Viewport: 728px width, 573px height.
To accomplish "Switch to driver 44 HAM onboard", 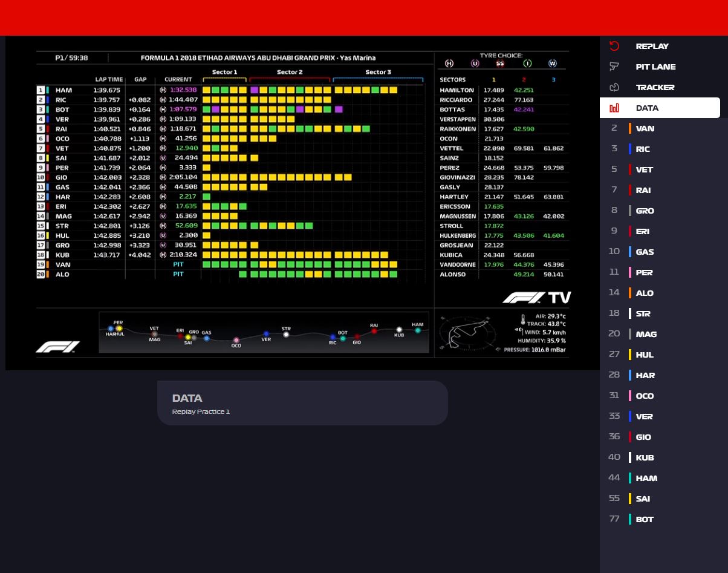I will click(664, 478).
